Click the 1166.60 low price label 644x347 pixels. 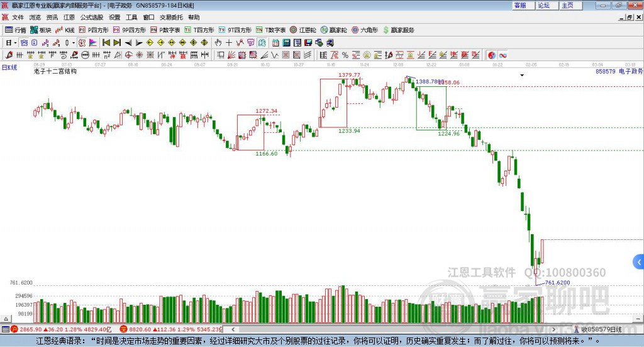point(266,154)
